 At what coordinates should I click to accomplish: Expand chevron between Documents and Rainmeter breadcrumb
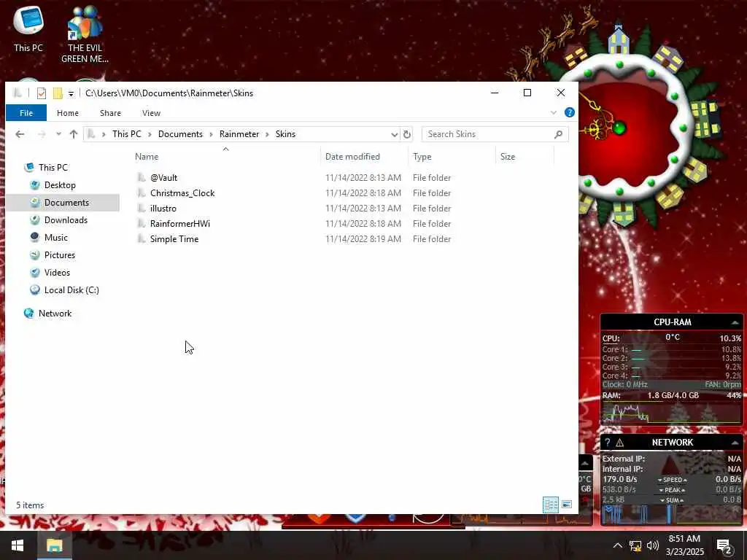[212, 134]
